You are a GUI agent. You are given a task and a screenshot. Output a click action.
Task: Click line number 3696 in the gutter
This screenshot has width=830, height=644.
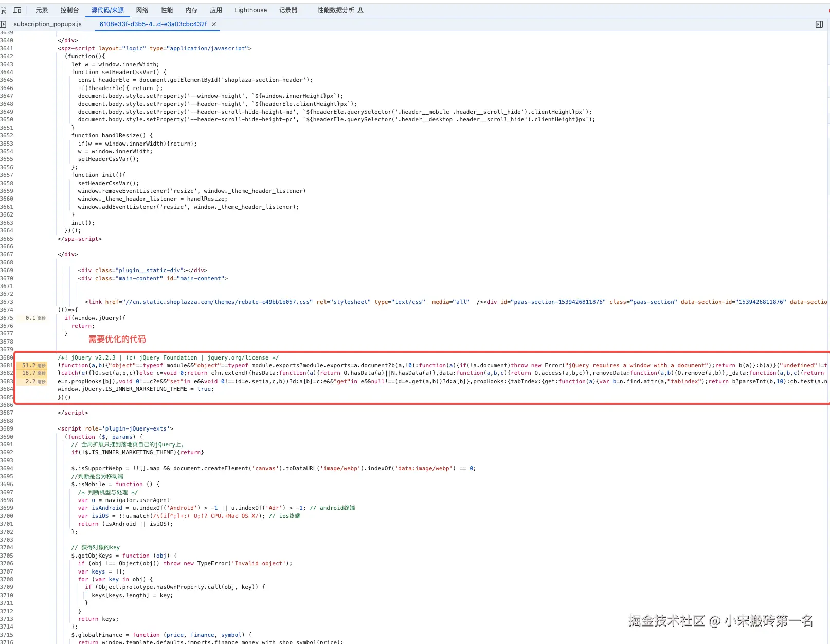click(7, 485)
